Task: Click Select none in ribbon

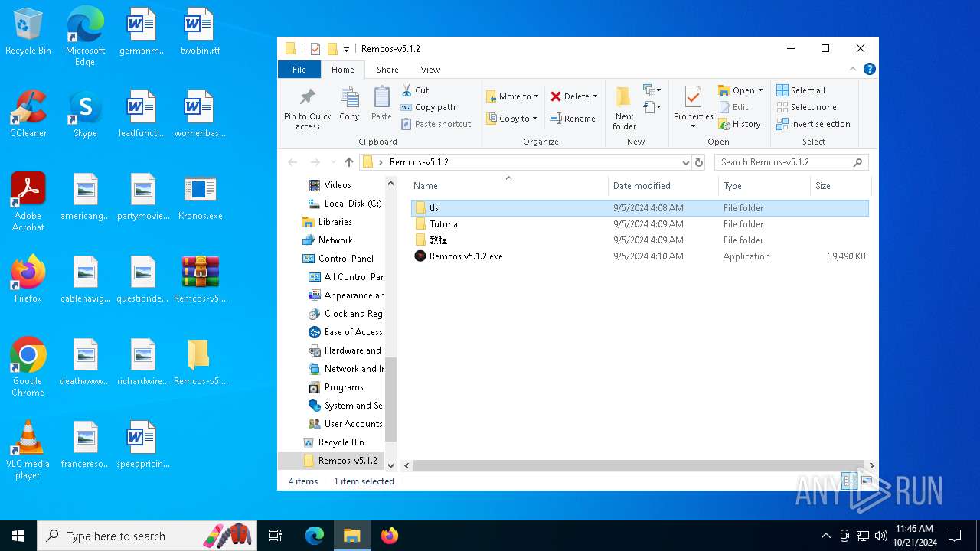Action: click(x=806, y=107)
